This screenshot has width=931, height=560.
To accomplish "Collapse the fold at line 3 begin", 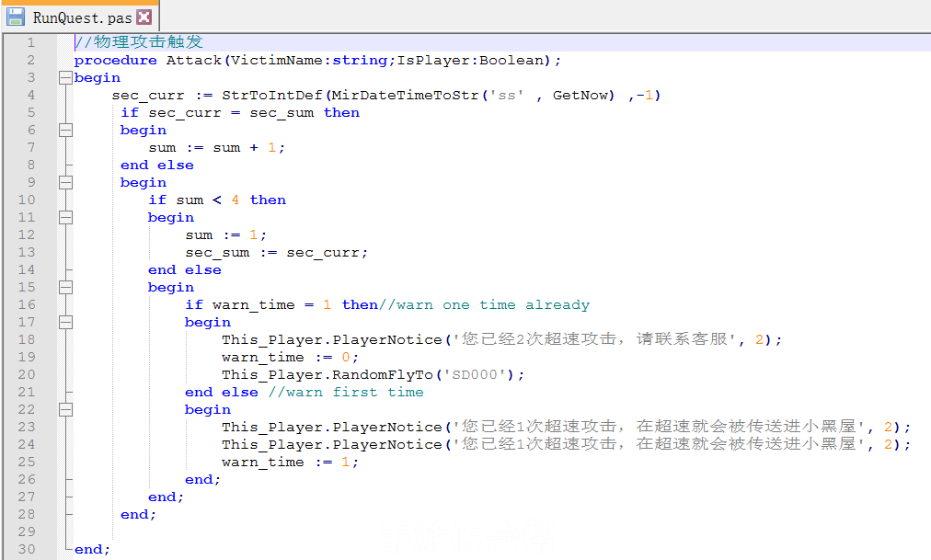I will pyautogui.click(x=65, y=78).
